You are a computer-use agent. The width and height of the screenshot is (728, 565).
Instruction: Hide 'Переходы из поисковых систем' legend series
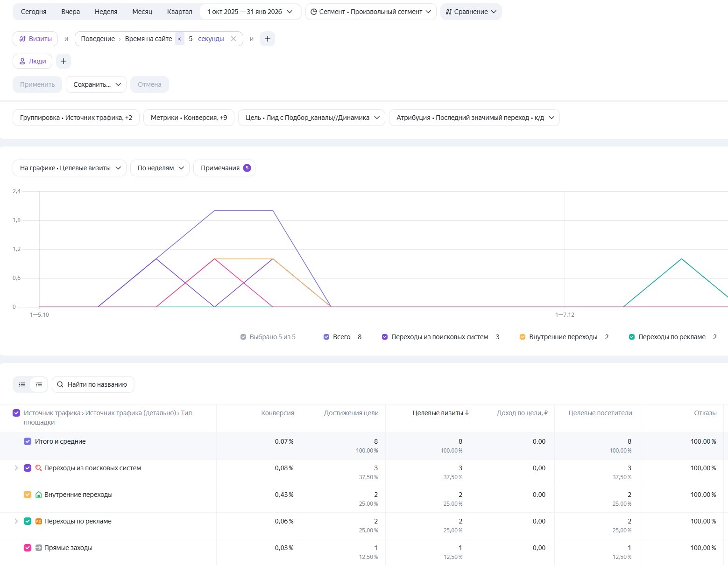(385, 337)
